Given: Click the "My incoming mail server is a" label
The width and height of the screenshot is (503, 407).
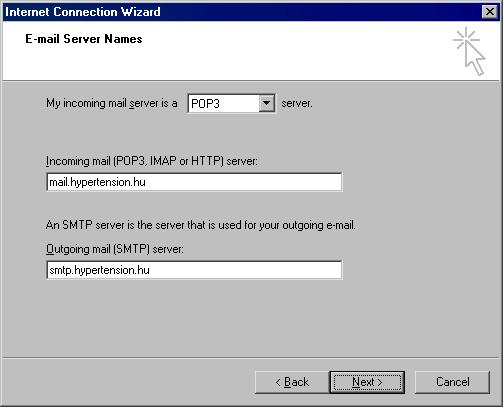Looking at the screenshot, I should click(112, 103).
